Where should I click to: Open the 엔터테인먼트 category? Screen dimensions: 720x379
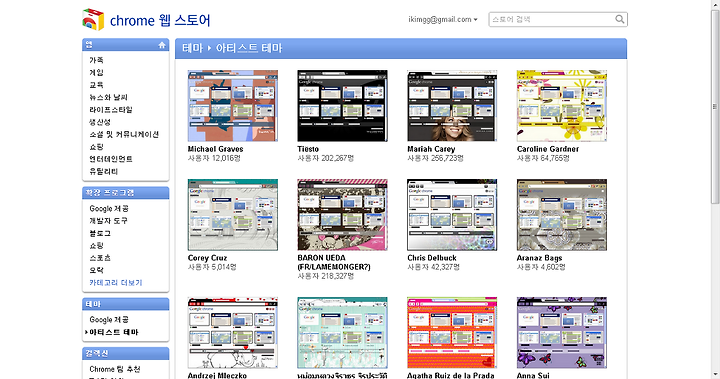[111, 159]
